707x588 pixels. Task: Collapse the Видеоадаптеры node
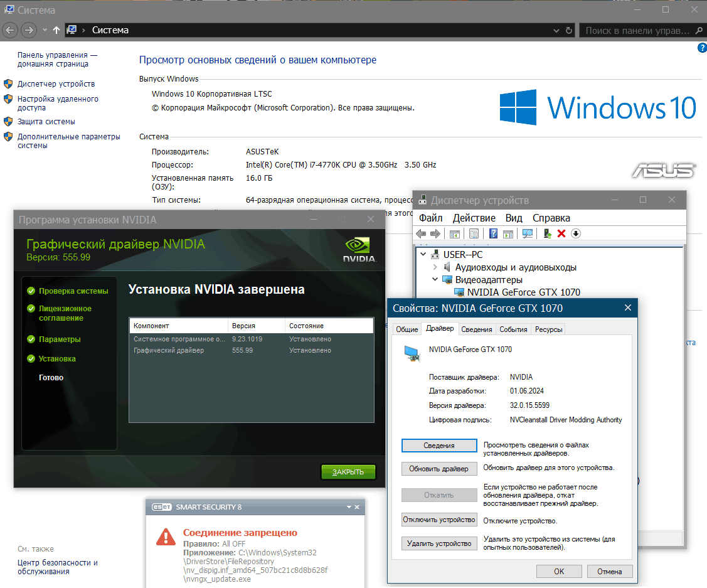(435, 280)
